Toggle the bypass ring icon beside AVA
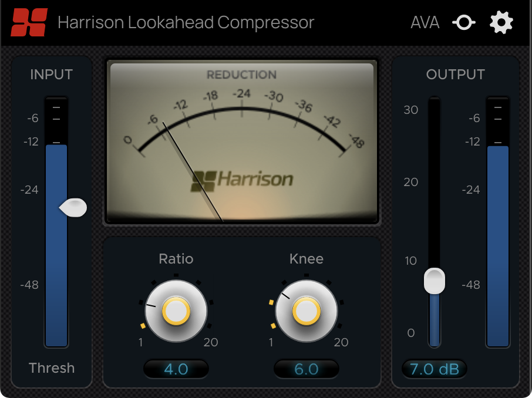Image resolution: width=532 pixels, height=398 pixels. [463, 22]
